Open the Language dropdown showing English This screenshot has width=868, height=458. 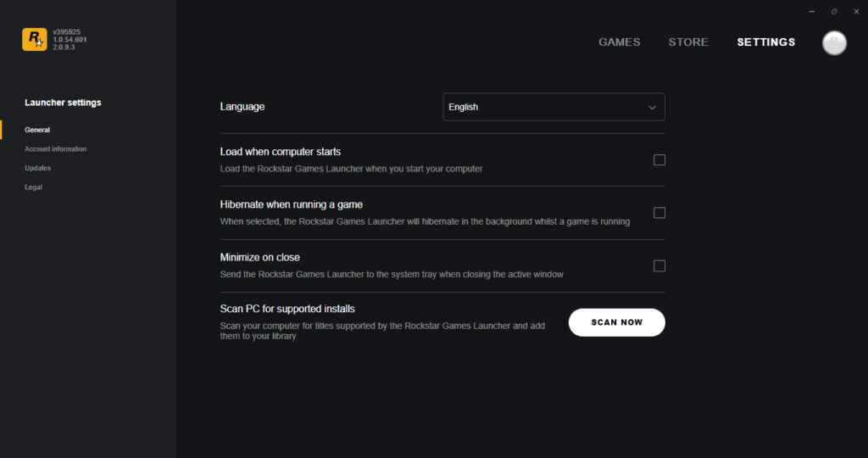point(554,107)
